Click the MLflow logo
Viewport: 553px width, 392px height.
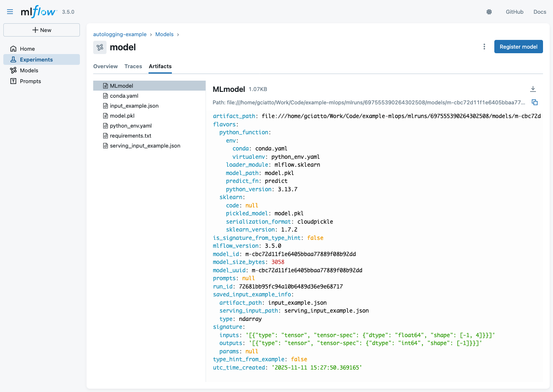point(38,12)
